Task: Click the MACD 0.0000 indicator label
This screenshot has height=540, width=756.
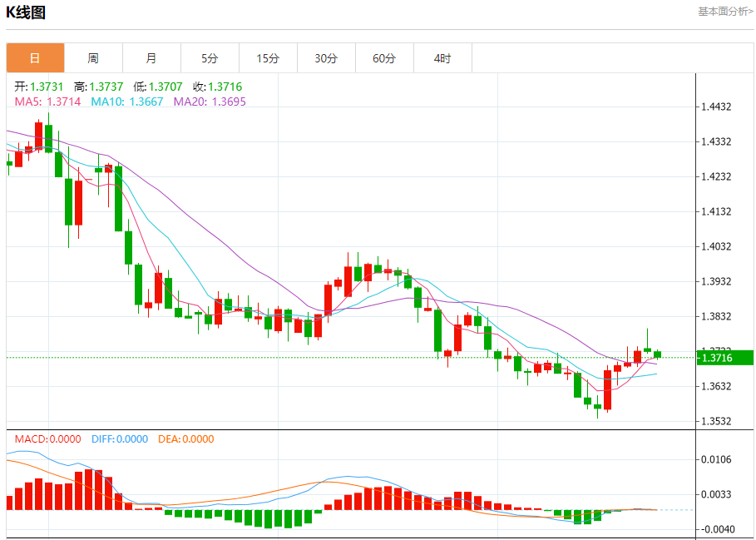Action: pyautogui.click(x=47, y=439)
